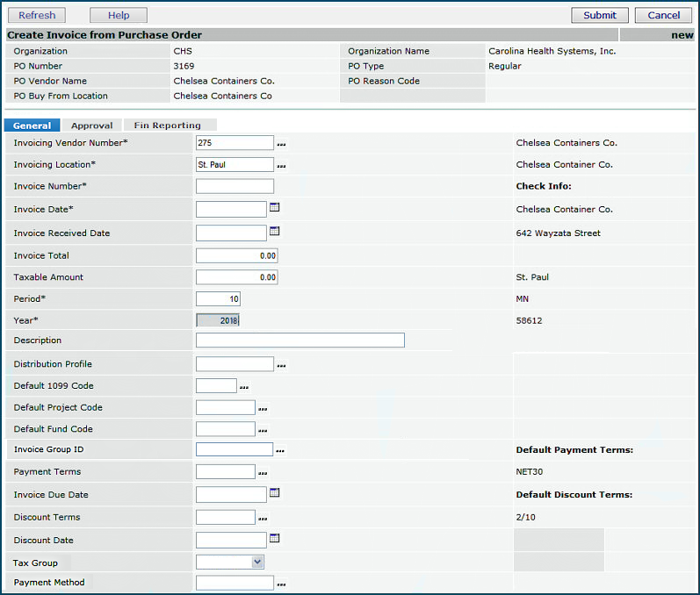Open the Invoice Date calendar picker
The image size is (700, 595).
coord(274,208)
